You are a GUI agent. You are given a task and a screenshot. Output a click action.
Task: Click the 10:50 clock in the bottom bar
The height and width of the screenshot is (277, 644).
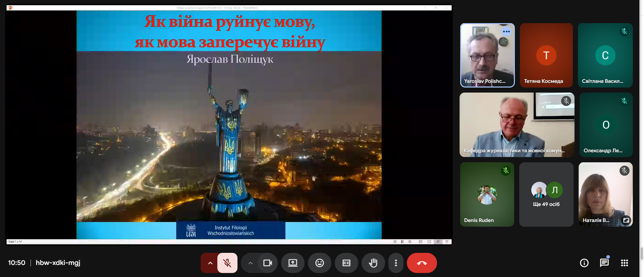[17, 263]
